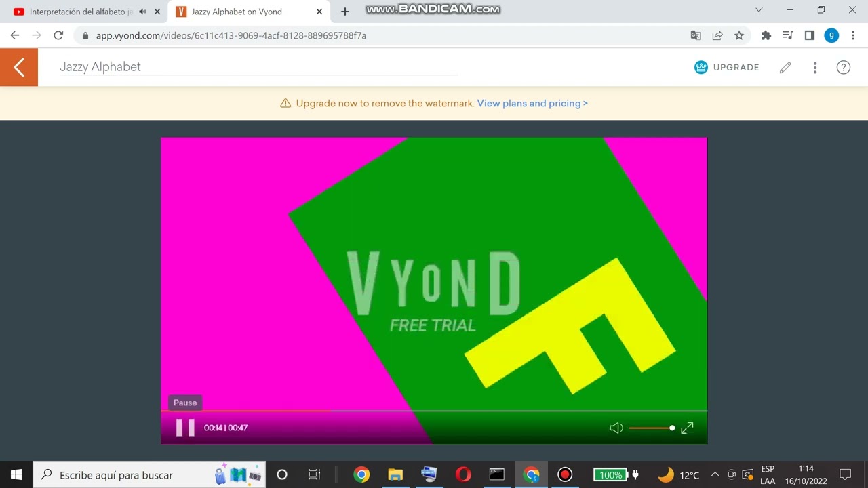Bookmark this page with the star
Viewport: 868px width, 488px height.
click(739, 35)
